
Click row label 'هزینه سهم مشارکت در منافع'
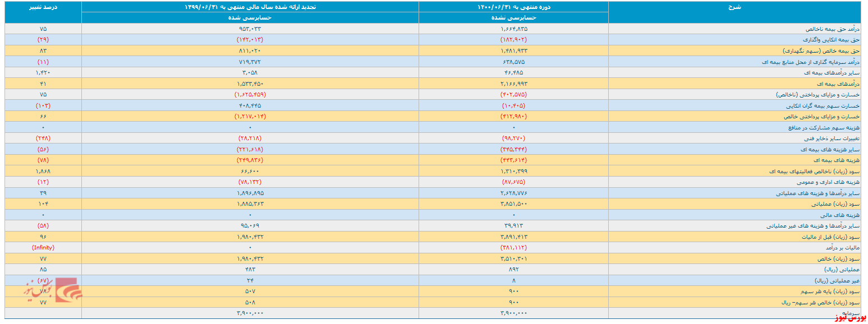(825, 128)
